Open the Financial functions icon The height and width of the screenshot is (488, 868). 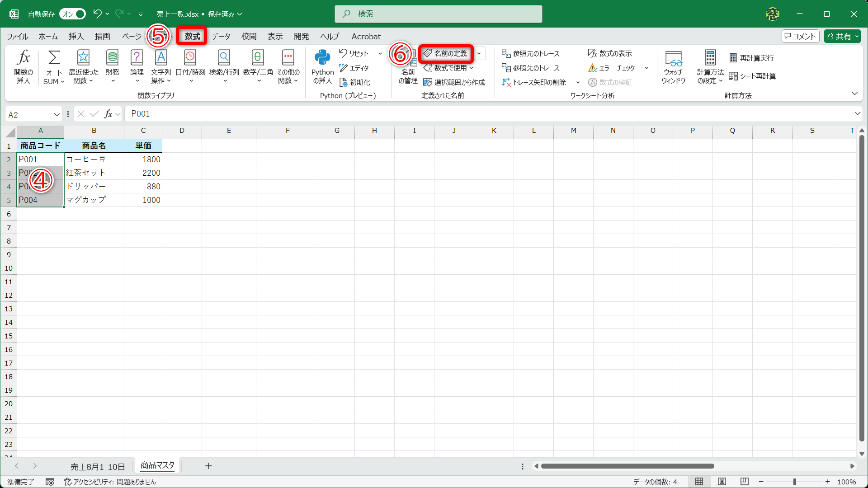pyautogui.click(x=112, y=58)
